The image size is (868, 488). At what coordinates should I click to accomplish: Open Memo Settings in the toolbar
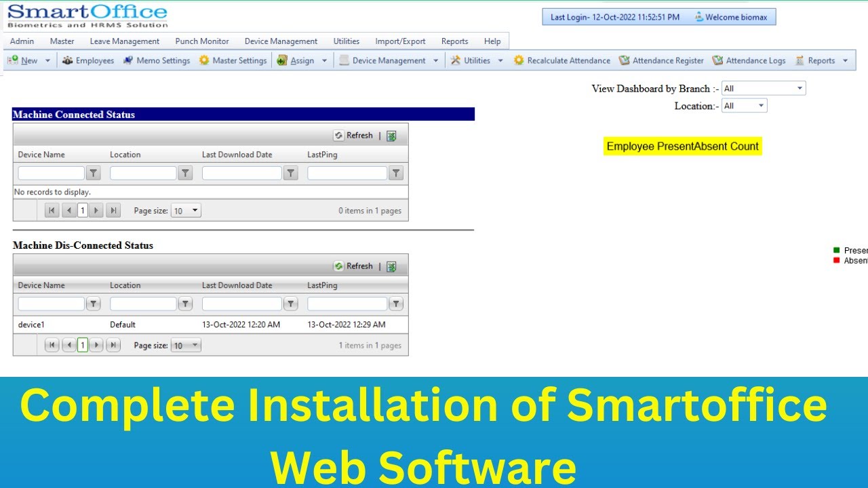click(x=156, y=60)
